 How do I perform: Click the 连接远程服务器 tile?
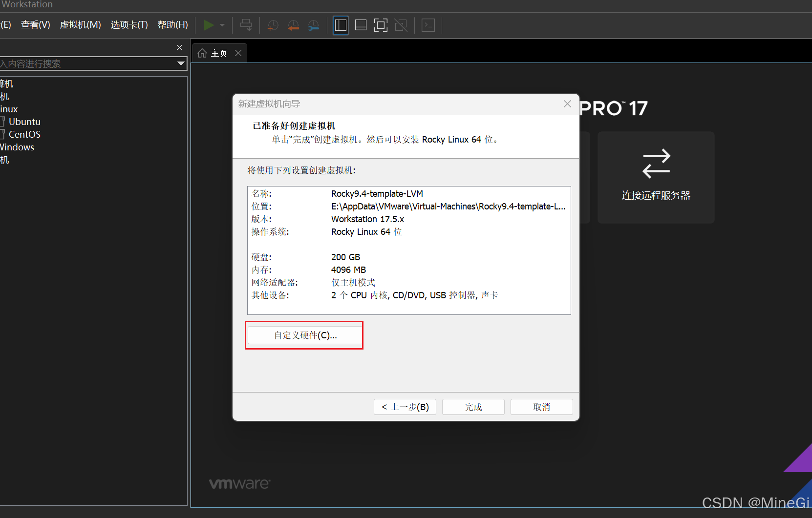pyautogui.click(x=656, y=177)
